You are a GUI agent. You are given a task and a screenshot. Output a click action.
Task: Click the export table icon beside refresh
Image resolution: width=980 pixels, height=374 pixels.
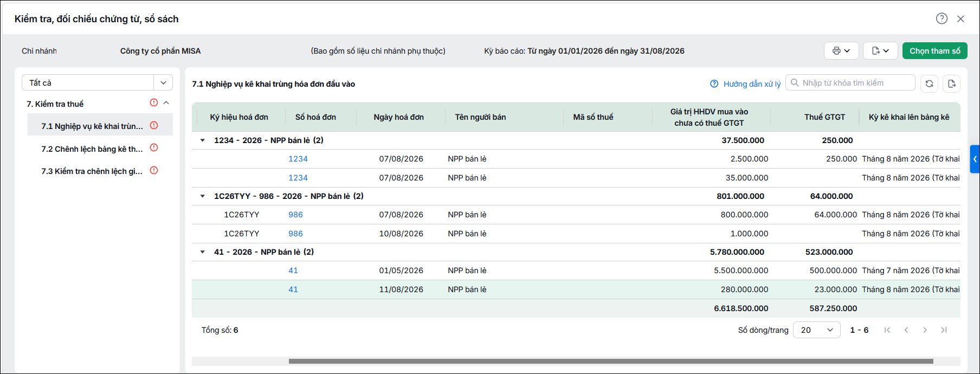click(951, 83)
